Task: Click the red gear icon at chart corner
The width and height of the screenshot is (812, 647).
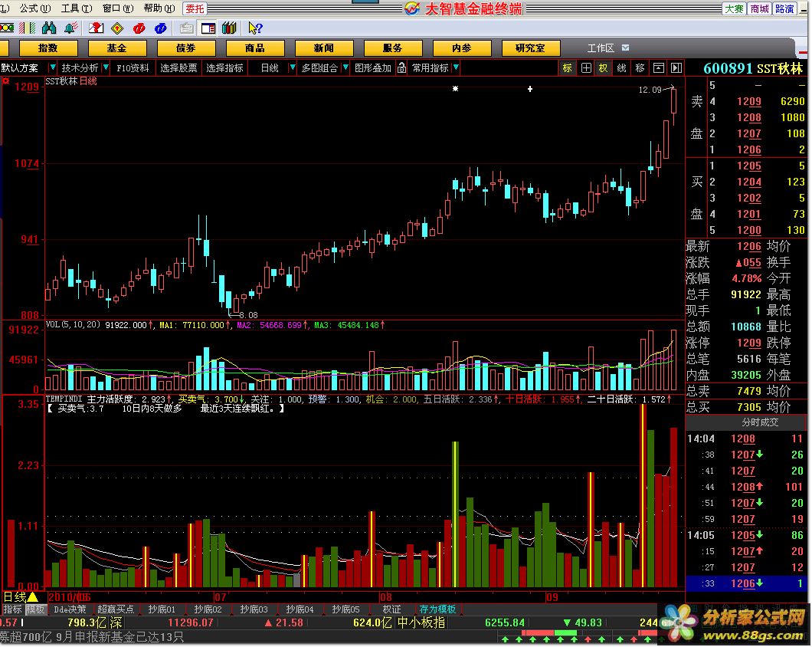Action: (x=5, y=81)
